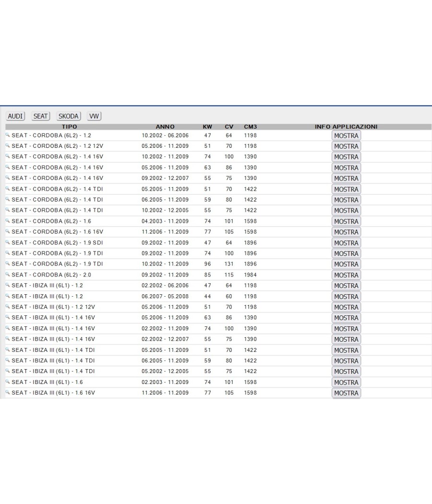432x504 pixels.
Task: Click MOSTRA on Ibiza III 1.4 16V 100 CV row
Action: coord(346,329)
